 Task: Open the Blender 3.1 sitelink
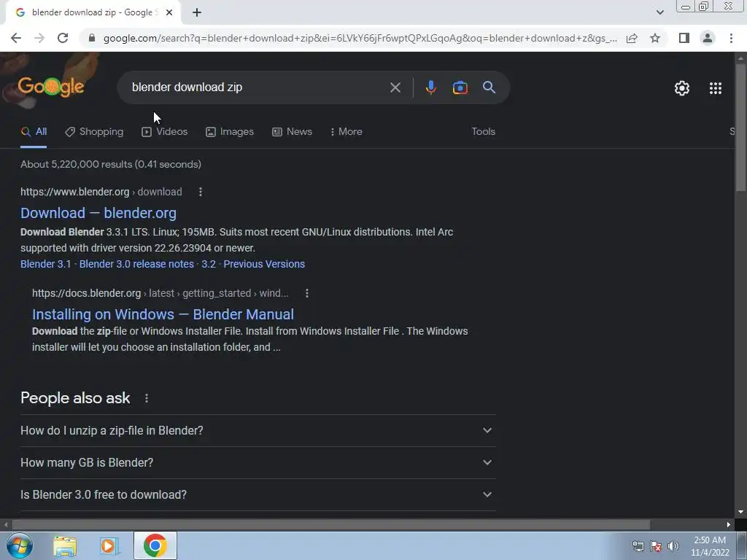pos(45,264)
